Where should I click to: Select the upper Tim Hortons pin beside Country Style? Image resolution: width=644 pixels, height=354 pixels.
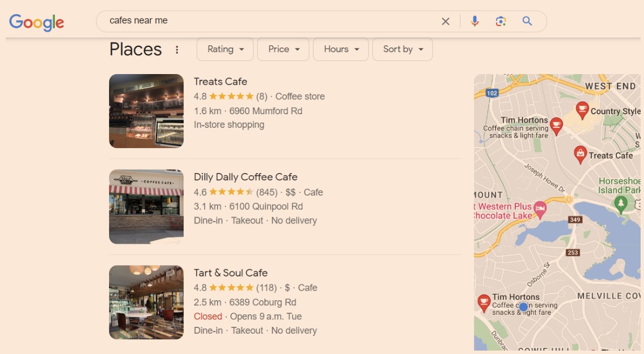point(556,126)
